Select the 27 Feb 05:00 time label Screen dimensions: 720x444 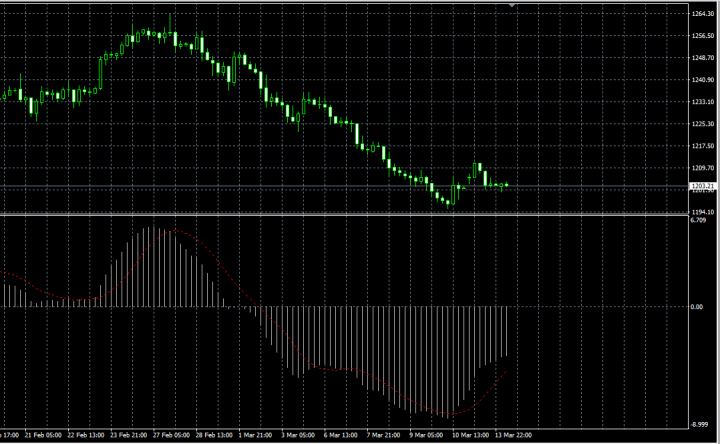(x=173, y=436)
